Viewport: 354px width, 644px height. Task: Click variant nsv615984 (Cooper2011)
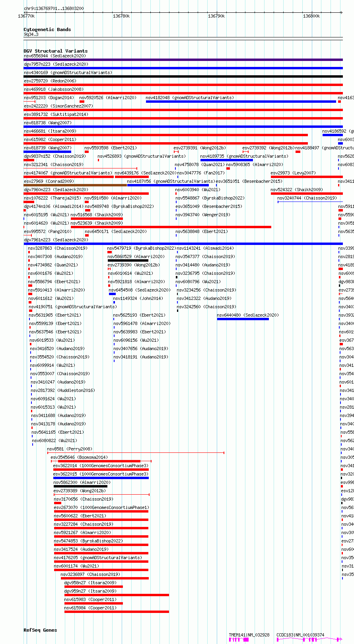pyautogui.click(x=91, y=608)
